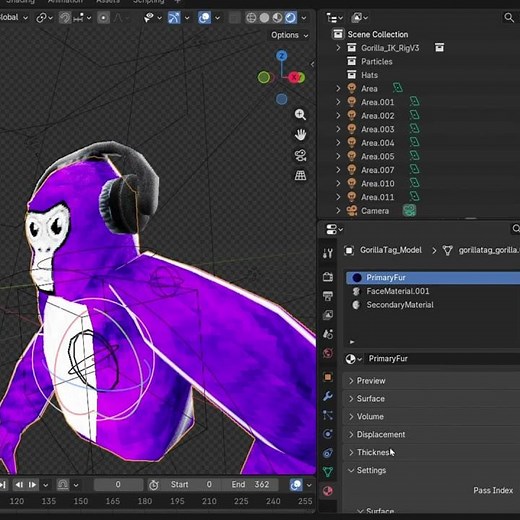
Task: Open the outliner filter dropdown
Action: click(359, 18)
